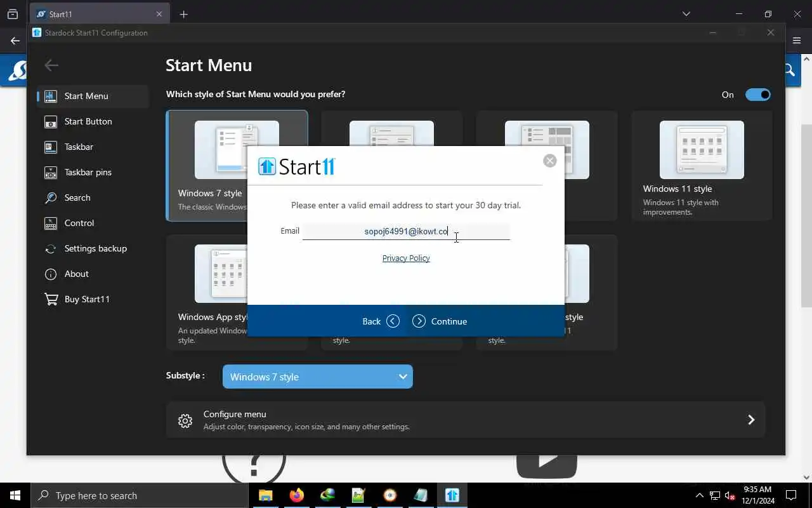The height and width of the screenshot is (508, 812).
Task: Click the green notepad taskbar icon
Action: click(358, 495)
